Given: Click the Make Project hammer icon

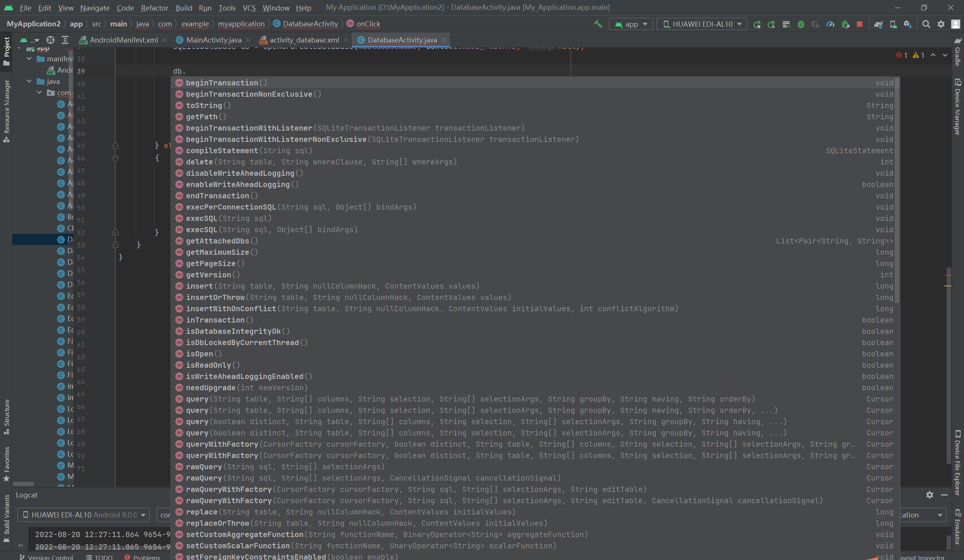Looking at the screenshot, I should tap(598, 24).
